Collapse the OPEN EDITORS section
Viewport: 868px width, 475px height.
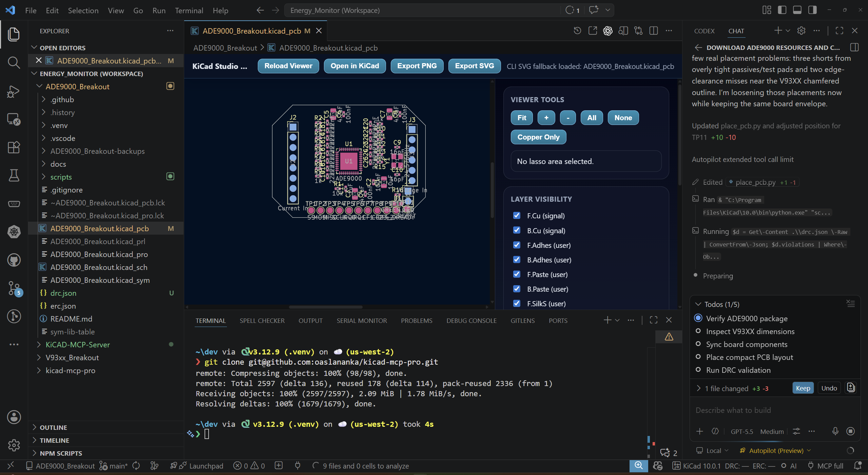pyautogui.click(x=62, y=48)
